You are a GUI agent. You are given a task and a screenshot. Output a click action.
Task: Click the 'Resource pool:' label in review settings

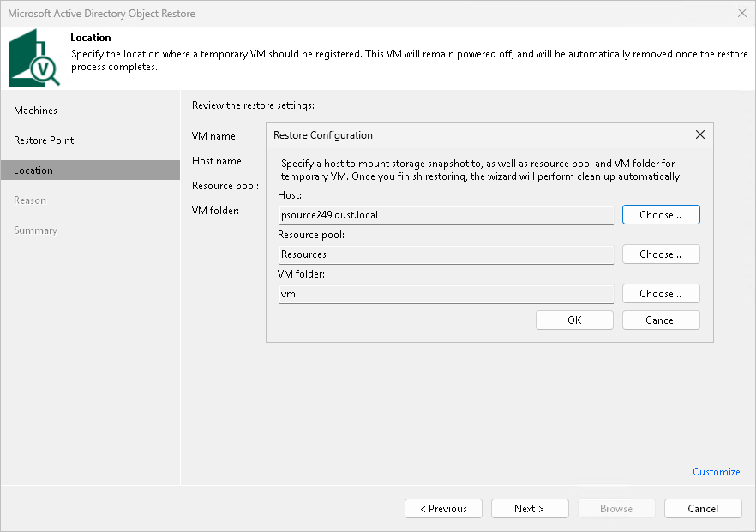click(x=225, y=186)
